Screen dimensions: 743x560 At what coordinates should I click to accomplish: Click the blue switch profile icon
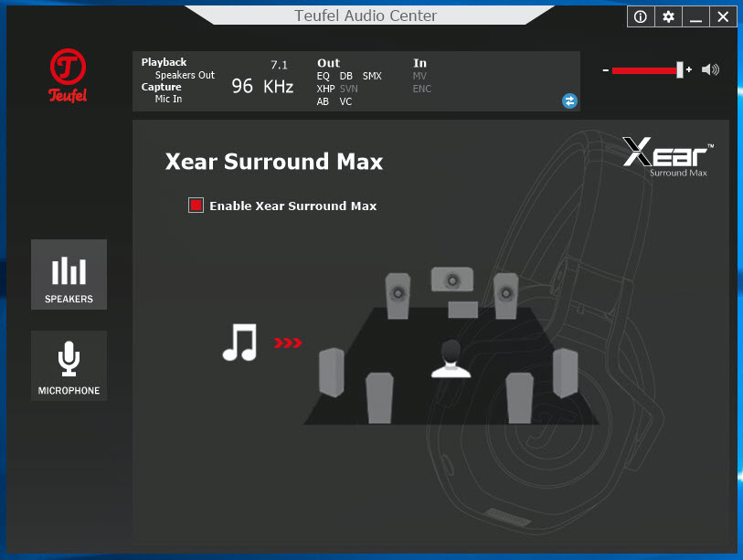click(569, 100)
